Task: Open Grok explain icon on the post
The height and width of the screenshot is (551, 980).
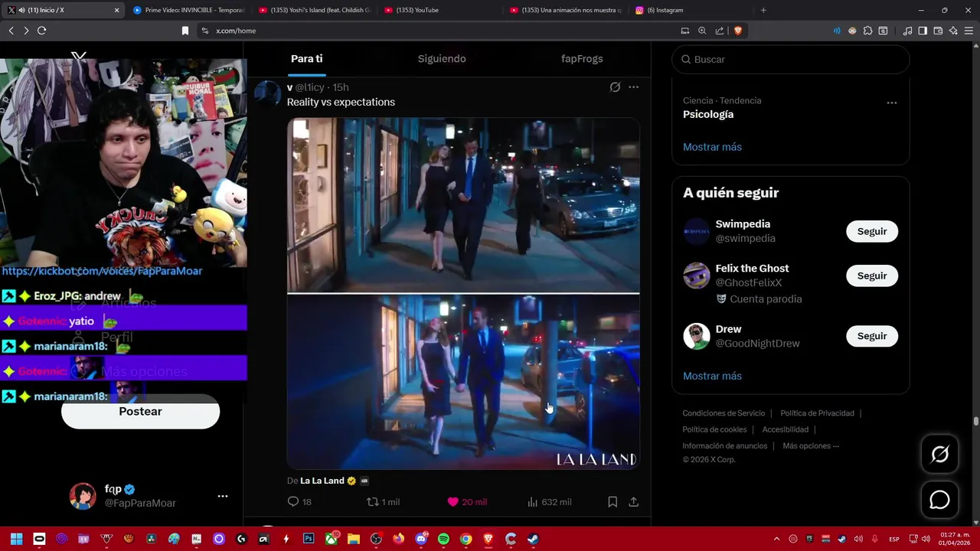Action: (615, 87)
